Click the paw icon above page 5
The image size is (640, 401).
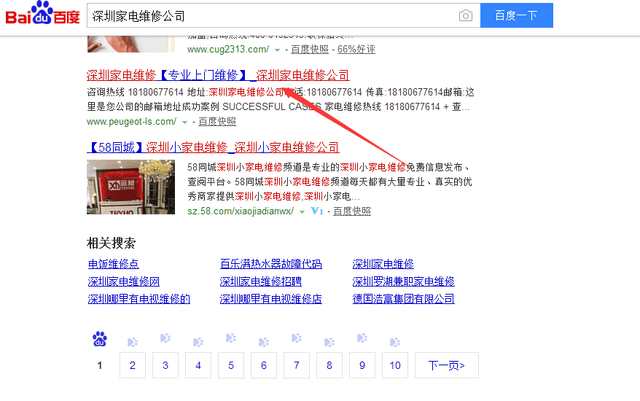pos(231,338)
